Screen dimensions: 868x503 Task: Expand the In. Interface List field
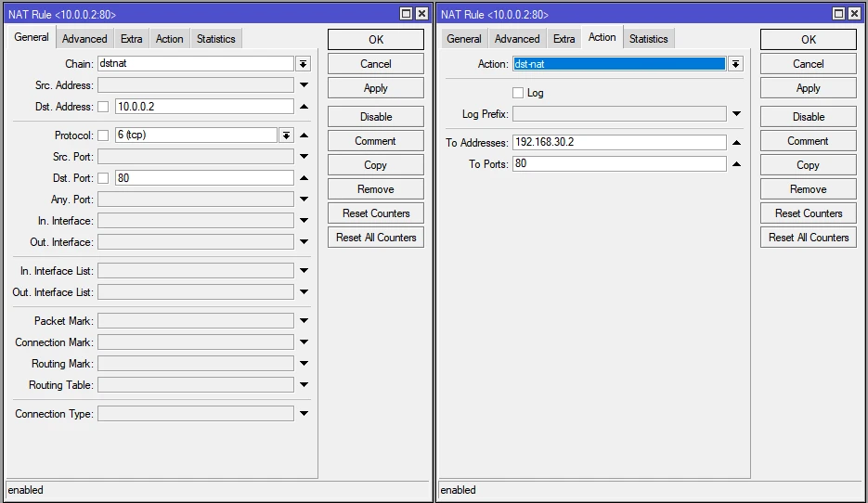pos(304,271)
